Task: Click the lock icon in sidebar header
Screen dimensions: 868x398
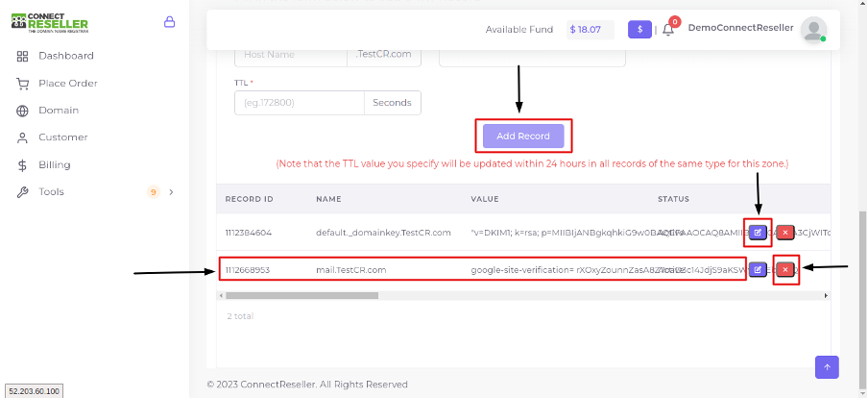Action: coord(169,22)
